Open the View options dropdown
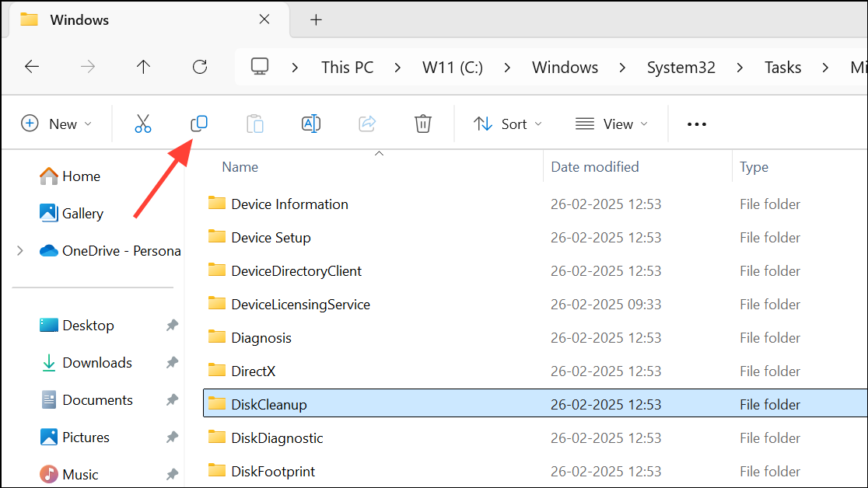This screenshot has height=488, width=868. pos(611,124)
